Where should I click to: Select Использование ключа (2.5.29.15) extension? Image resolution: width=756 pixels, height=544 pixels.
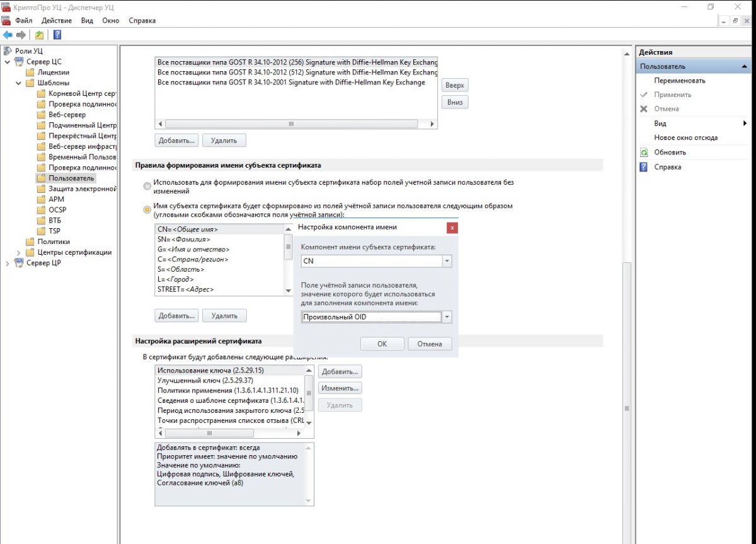tap(230, 371)
